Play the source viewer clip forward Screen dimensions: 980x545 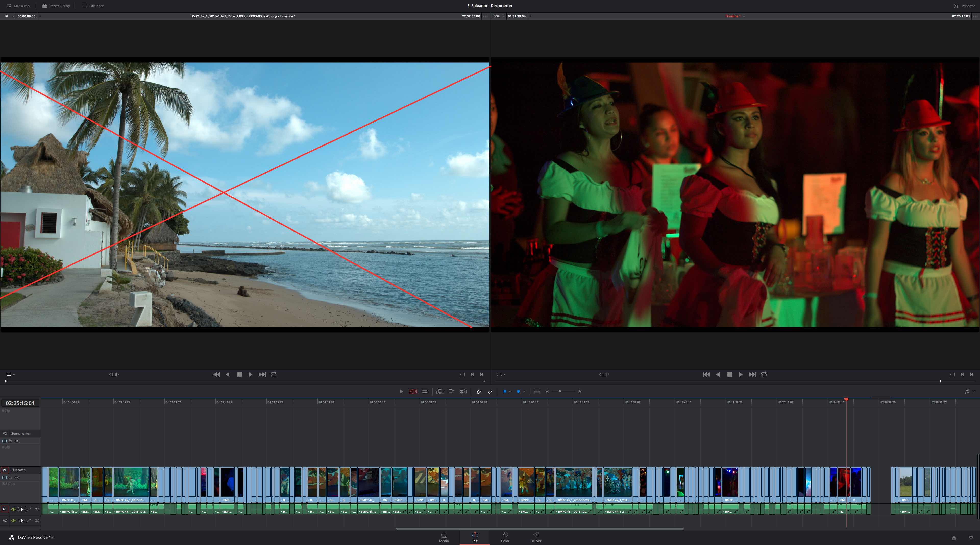tap(250, 374)
